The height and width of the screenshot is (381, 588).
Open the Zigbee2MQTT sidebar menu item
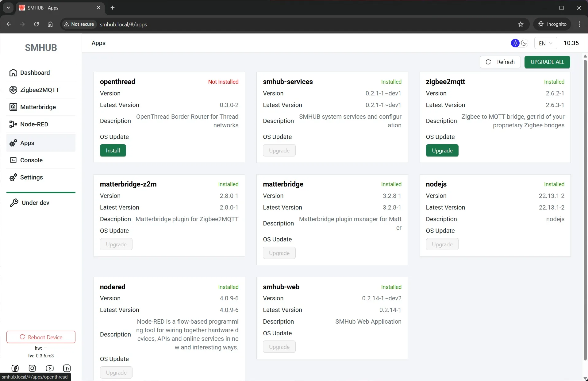(x=40, y=90)
